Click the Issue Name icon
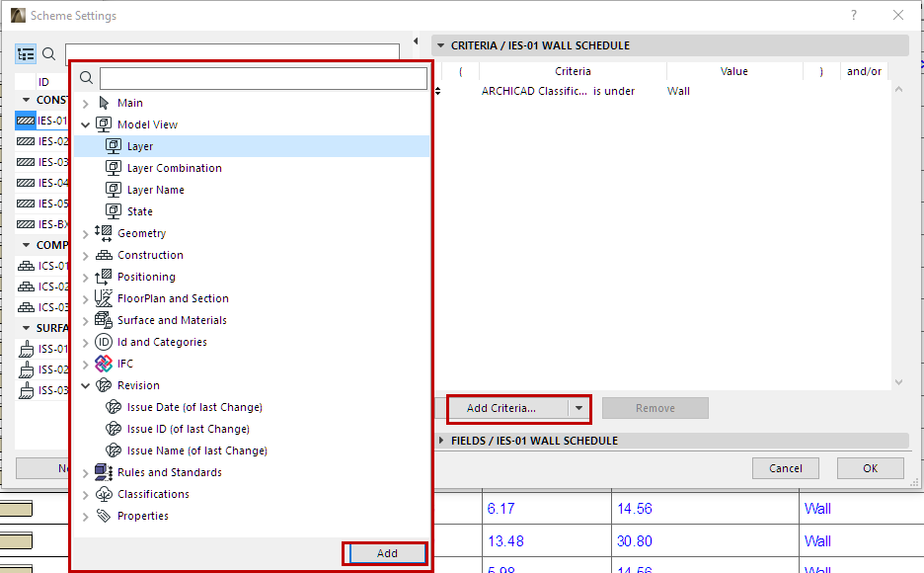The height and width of the screenshot is (573, 924). (114, 450)
